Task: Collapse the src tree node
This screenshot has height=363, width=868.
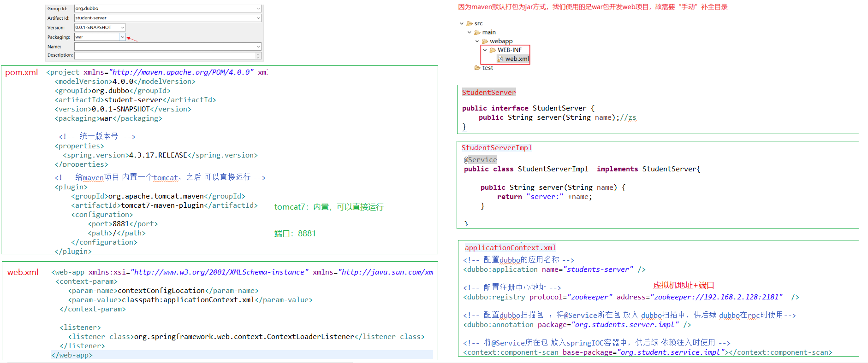Action: [462, 23]
